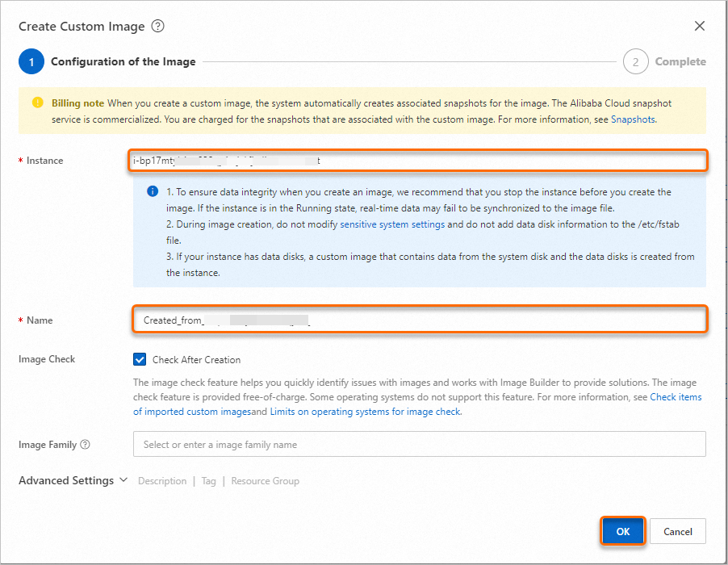Disable the Check After Creation option
Viewport: 728px width, 565px height.
pos(139,360)
